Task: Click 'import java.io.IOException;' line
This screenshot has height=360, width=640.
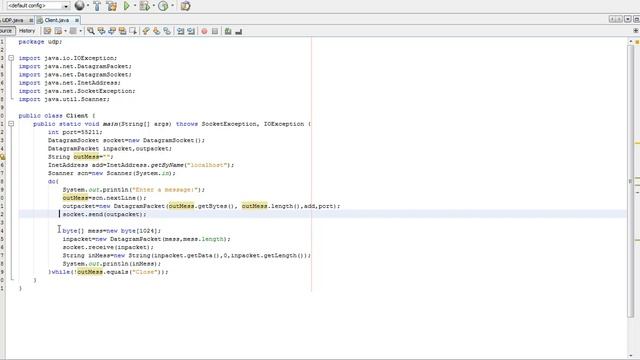Action: pyautogui.click(x=68, y=58)
